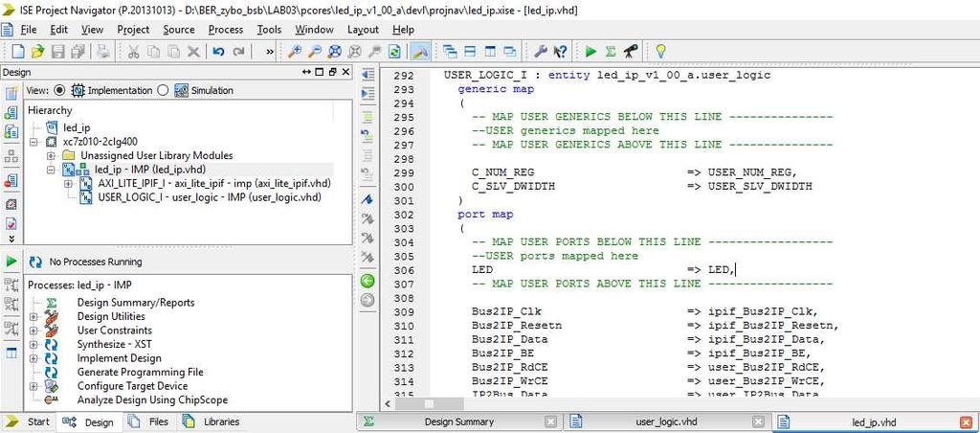Expand the Configure Target Device process
Image resolution: width=980 pixels, height=433 pixels.
[x=33, y=386]
